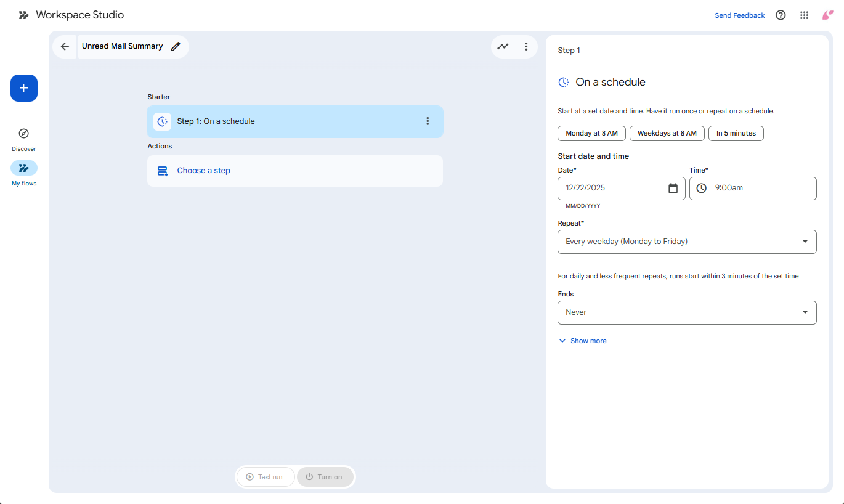Image resolution: width=844 pixels, height=504 pixels.
Task: Go to Discover in the sidebar
Action: tap(24, 139)
